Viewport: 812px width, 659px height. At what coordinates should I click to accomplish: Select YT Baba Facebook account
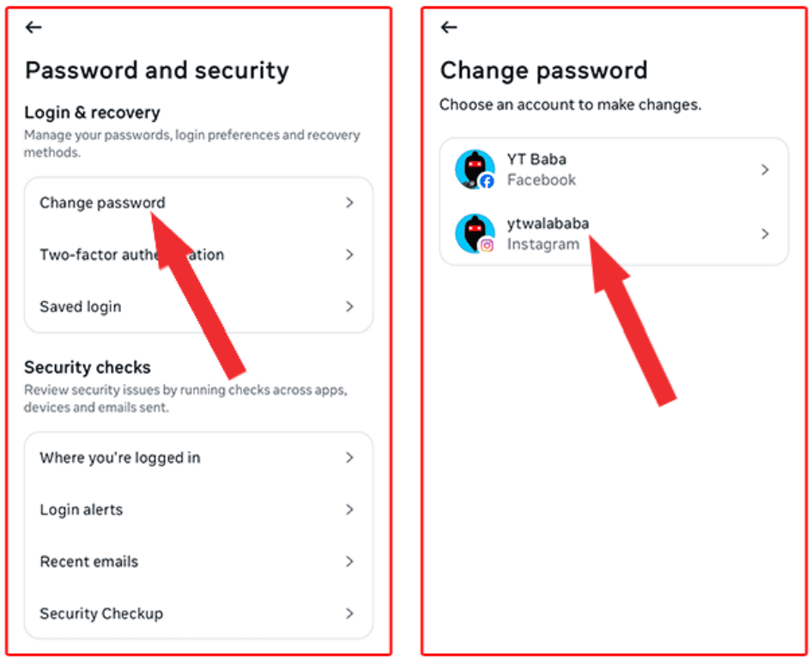coord(614,170)
